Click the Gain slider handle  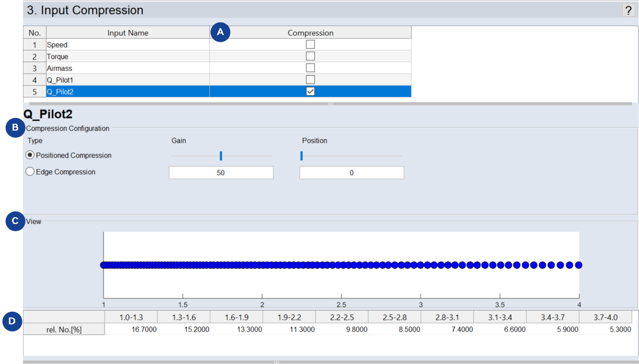[221, 156]
